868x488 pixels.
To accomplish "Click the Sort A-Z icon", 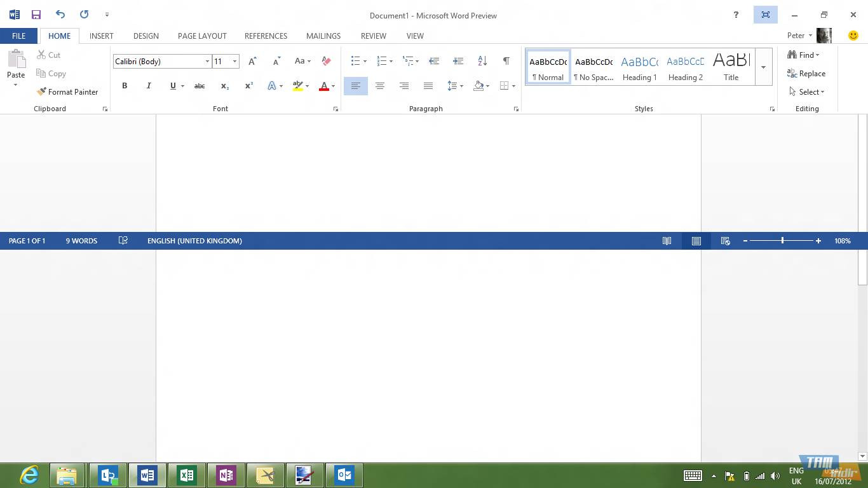I will 482,62.
